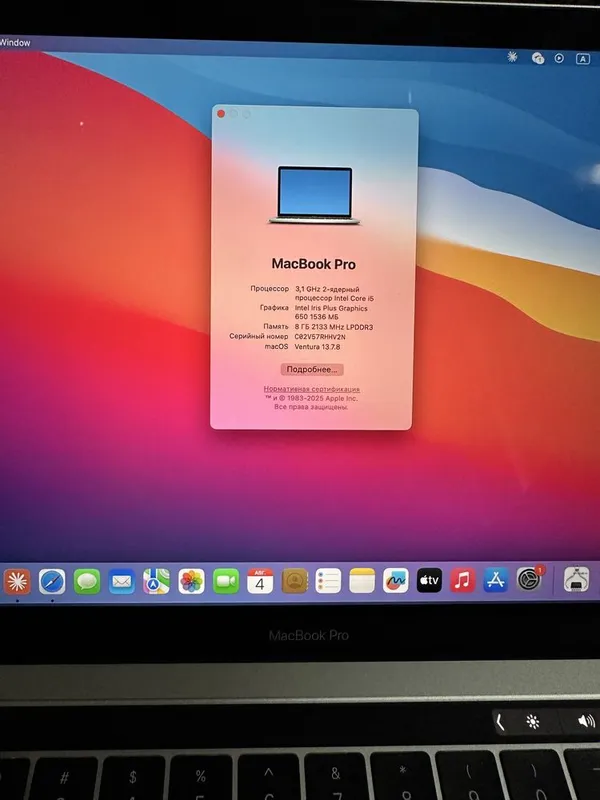Click the Графика label
Image resolution: width=600 pixels, height=800 pixels.
pyautogui.click(x=274, y=308)
